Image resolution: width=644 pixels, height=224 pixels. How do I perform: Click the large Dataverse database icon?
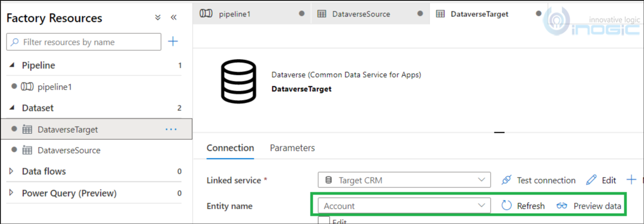point(238,81)
